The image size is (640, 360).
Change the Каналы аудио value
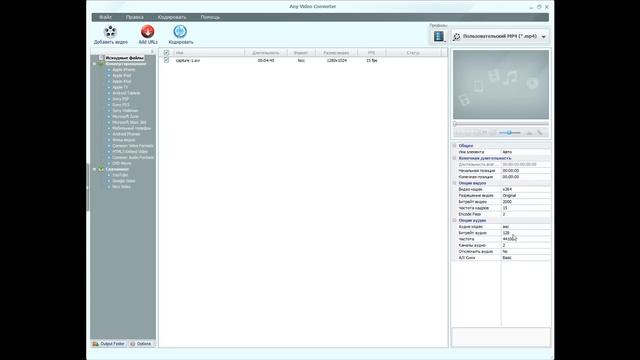(526, 245)
